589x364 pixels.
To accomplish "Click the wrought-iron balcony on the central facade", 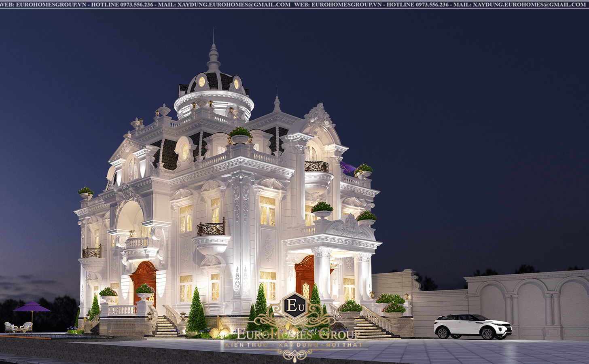I will [x=210, y=229].
